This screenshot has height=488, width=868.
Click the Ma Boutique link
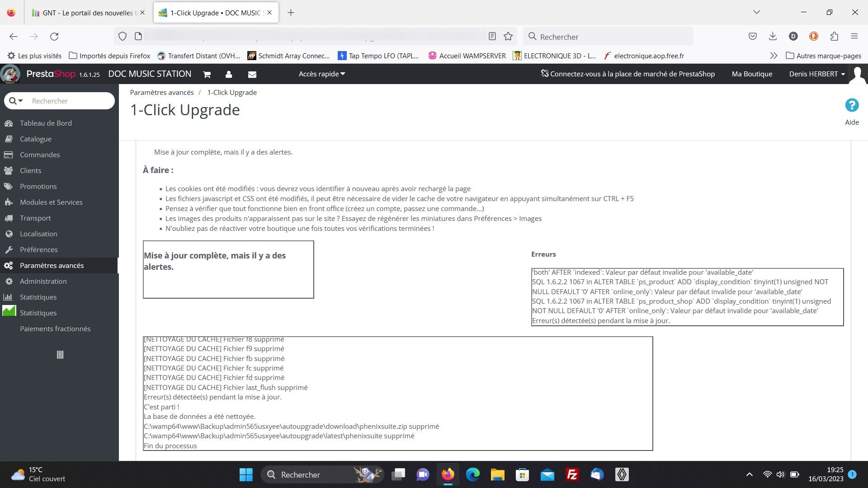click(x=752, y=74)
